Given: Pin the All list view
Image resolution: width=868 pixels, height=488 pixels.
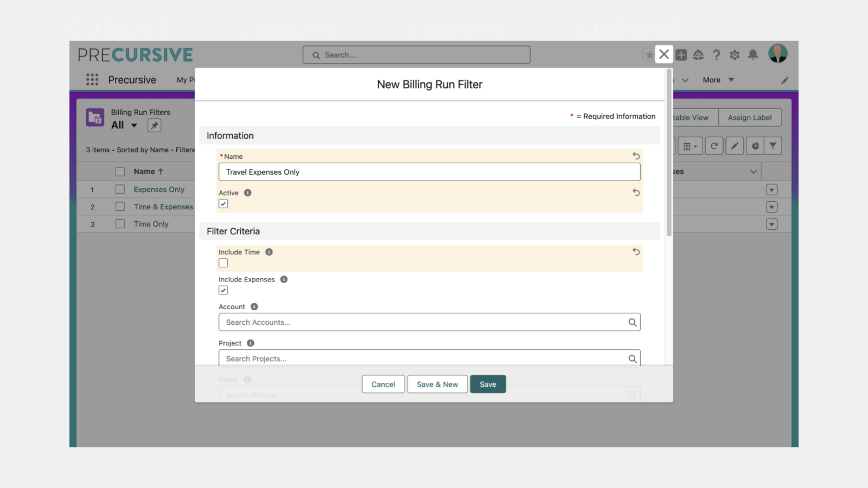Looking at the screenshot, I should tap(155, 126).
